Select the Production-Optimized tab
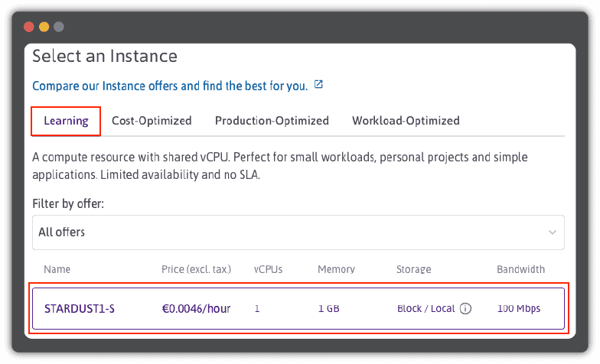 point(272,121)
